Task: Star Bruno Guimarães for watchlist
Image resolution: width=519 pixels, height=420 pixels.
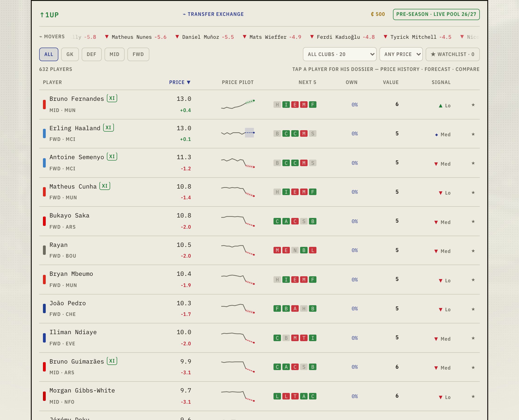Action: point(473,367)
